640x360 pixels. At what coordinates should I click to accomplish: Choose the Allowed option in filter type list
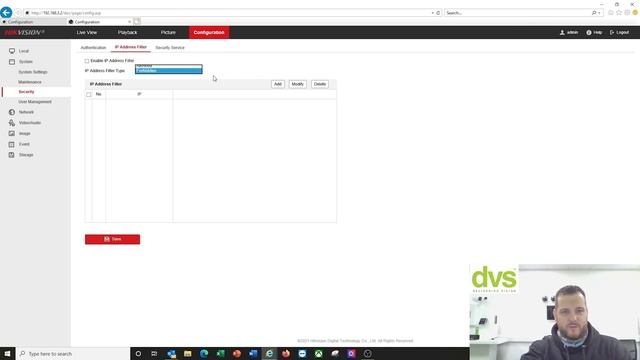pos(169,66)
